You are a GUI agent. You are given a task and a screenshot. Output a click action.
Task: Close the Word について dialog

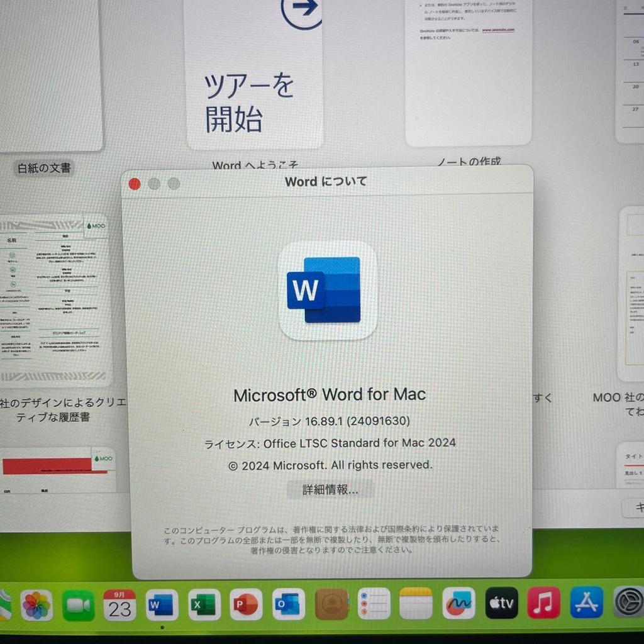tap(135, 184)
